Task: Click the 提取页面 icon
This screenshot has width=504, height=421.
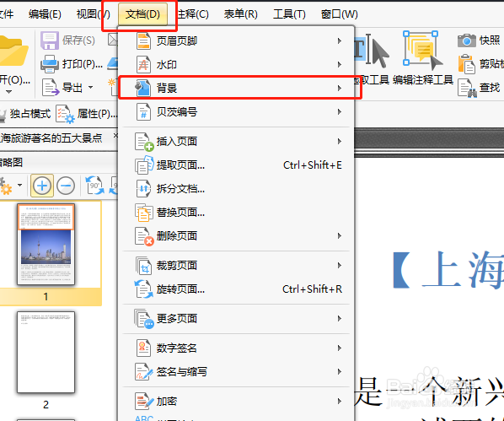Action: coord(143,165)
